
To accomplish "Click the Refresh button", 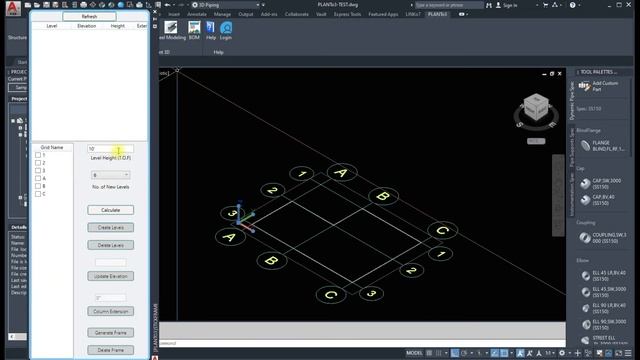I will coord(89,16).
